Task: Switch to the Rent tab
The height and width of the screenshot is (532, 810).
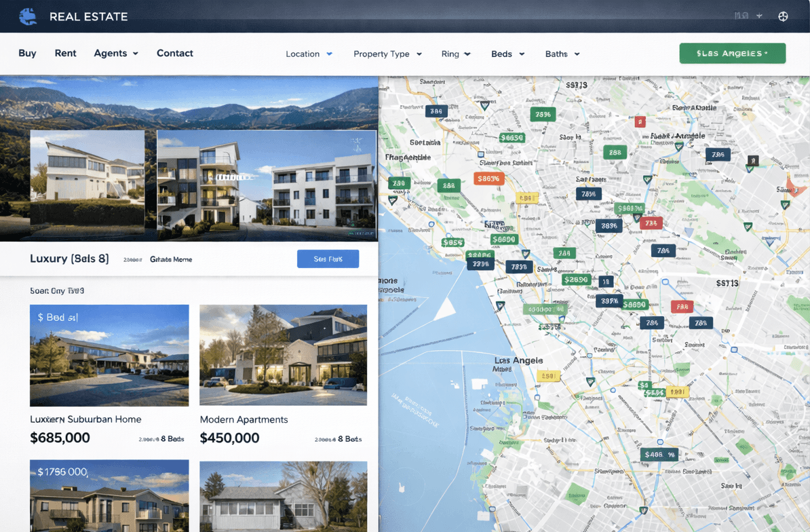Action: [x=65, y=53]
